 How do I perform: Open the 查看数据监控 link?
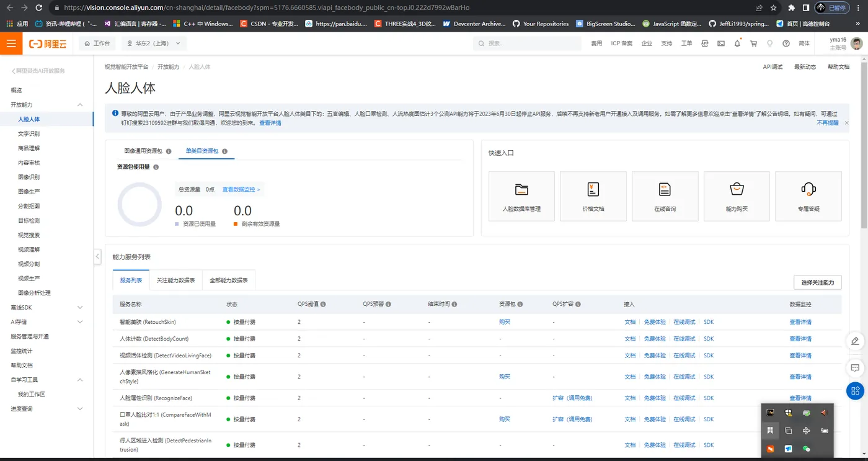coord(241,189)
